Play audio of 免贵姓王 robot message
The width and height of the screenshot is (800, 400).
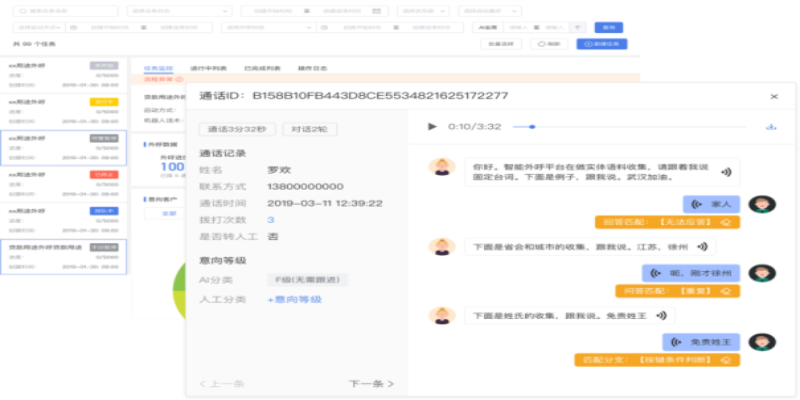(x=662, y=315)
